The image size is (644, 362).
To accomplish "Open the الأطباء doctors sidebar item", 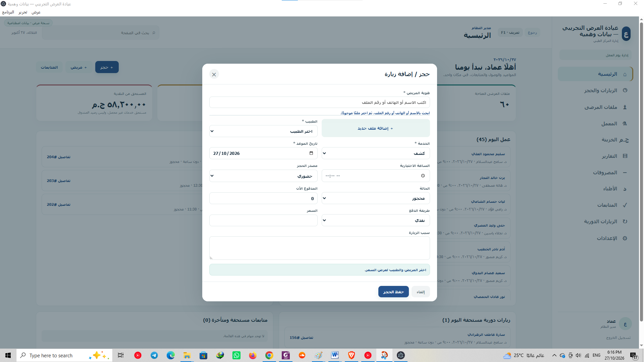I will pyautogui.click(x=595, y=189).
